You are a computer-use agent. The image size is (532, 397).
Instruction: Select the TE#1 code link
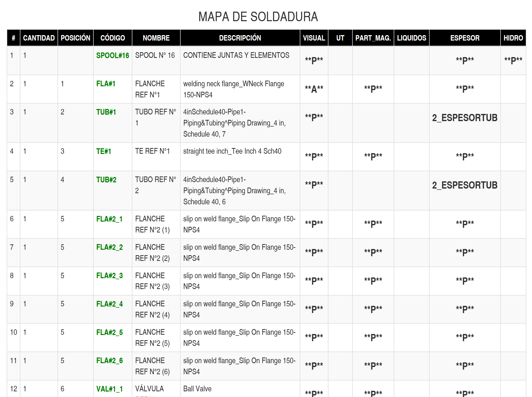pos(103,151)
